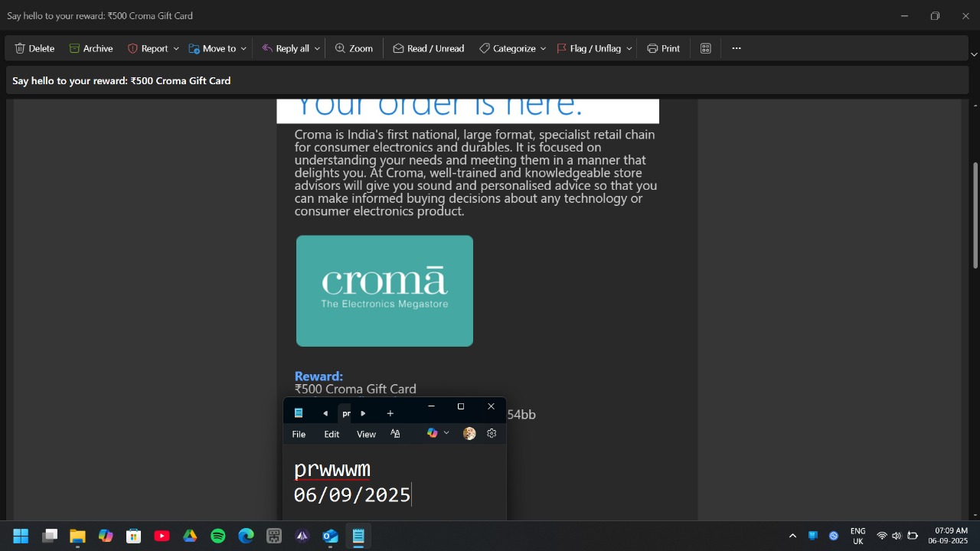Viewport: 980px width, 551px height.
Task: Click the email subject header line
Action: (122, 80)
